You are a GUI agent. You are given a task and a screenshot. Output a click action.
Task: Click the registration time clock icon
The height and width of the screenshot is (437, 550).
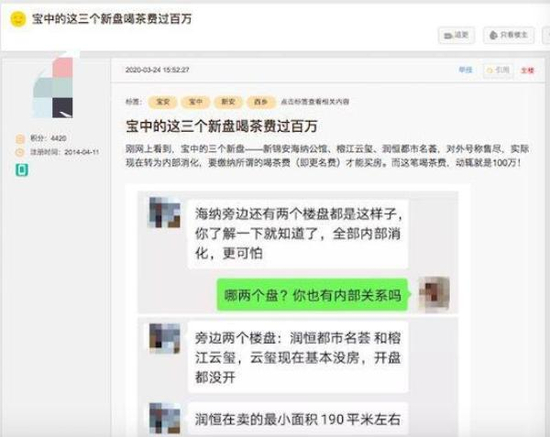pyautogui.click(x=20, y=152)
